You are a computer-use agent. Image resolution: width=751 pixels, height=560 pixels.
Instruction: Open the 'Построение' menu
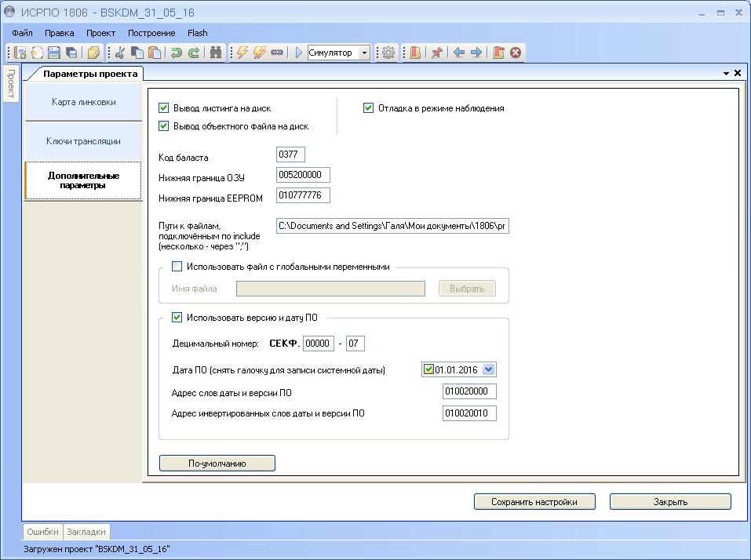(x=151, y=33)
